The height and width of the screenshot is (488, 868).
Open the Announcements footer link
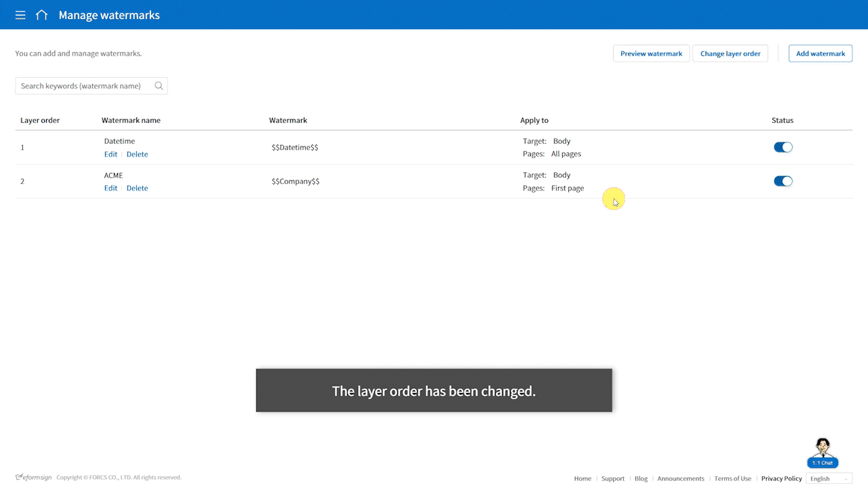click(x=680, y=479)
